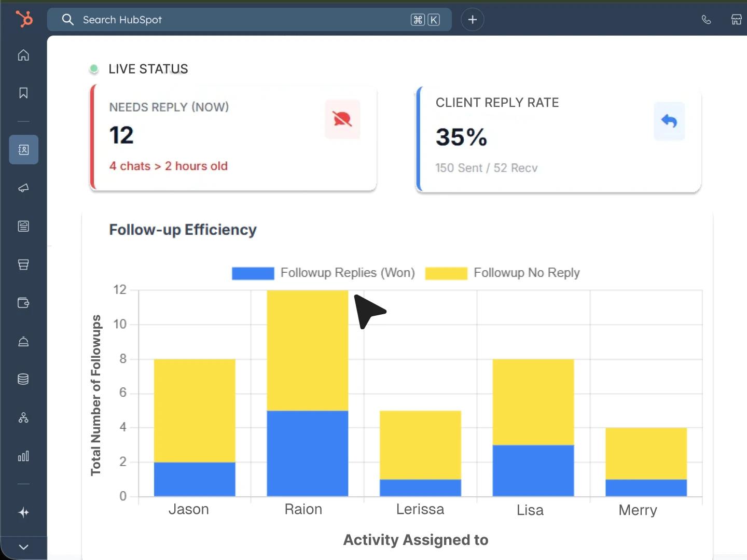Click the 4 chats over 2 hours old link
The width and height of the screenshot is (747, 560).
point(168,166)
